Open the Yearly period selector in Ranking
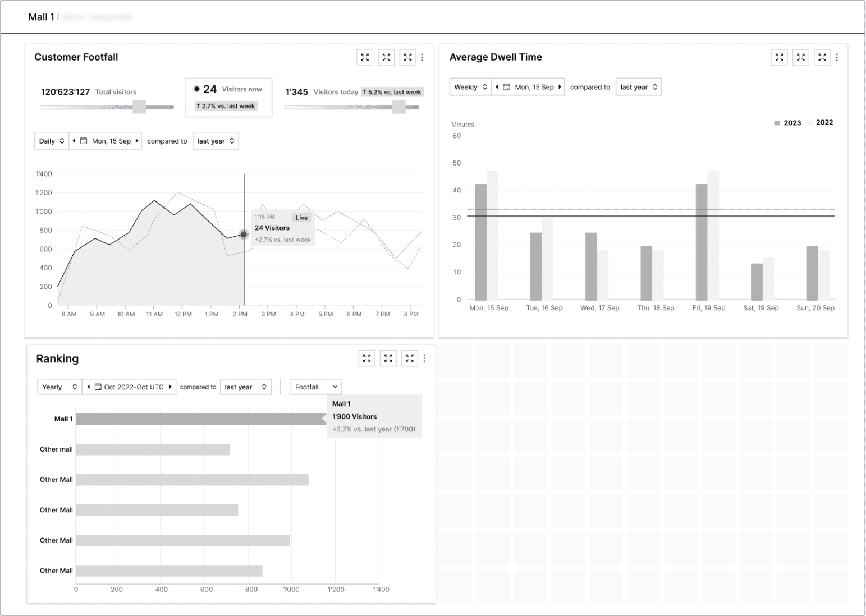 [59, 387]
